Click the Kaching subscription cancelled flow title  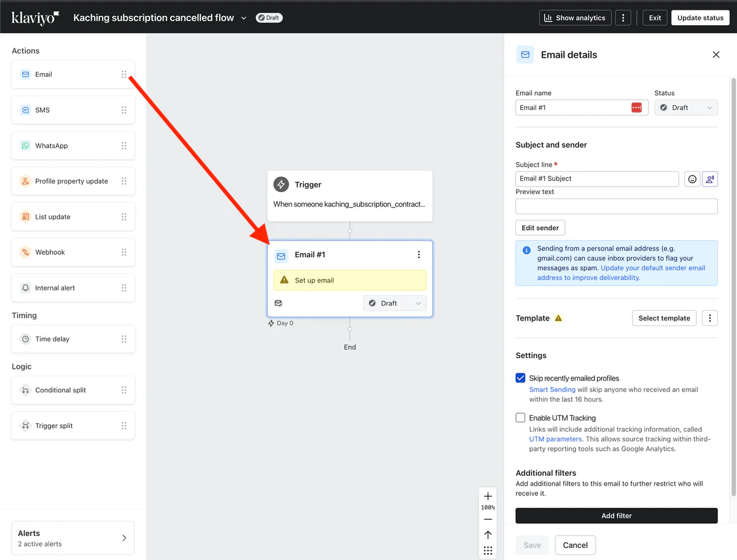coord(154,18)
